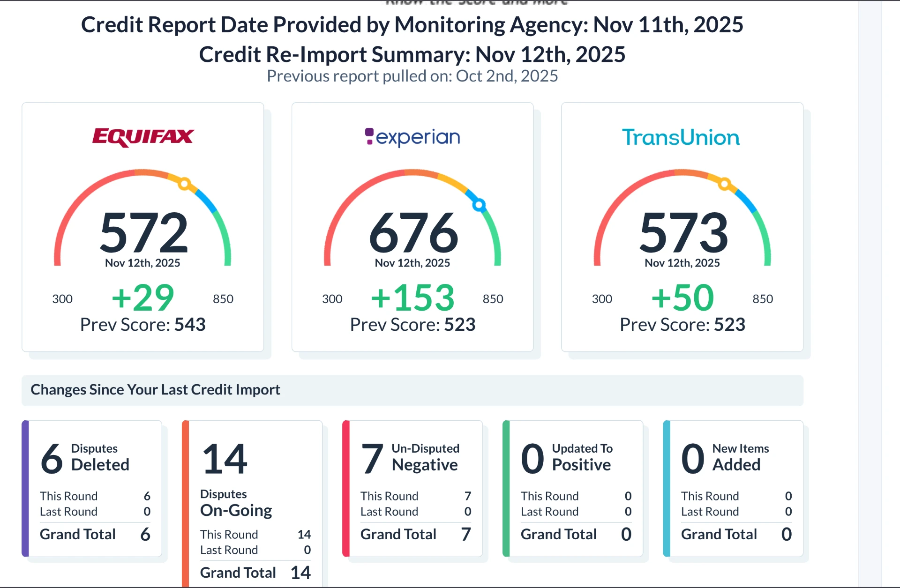Screen dimensions: 900x588
Task: Click Equifax Prev Score: 543
Action: tap(143, 325)
